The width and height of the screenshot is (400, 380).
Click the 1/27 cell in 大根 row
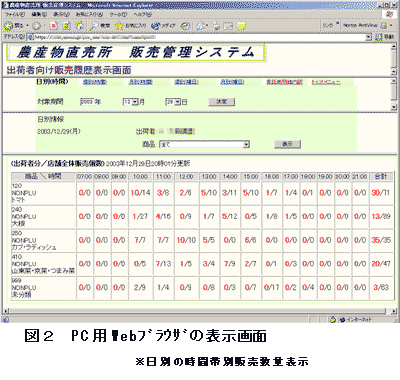click(140, 216)
